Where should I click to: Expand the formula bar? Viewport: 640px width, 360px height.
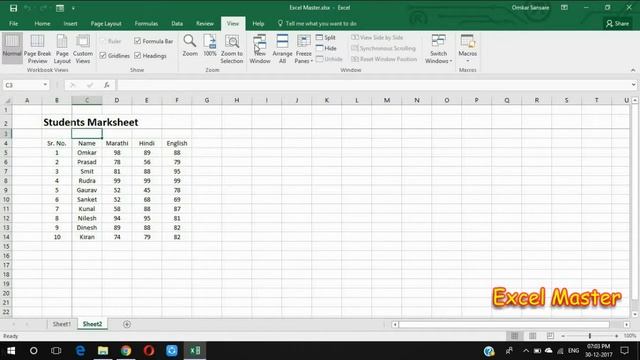coord(633,85)
